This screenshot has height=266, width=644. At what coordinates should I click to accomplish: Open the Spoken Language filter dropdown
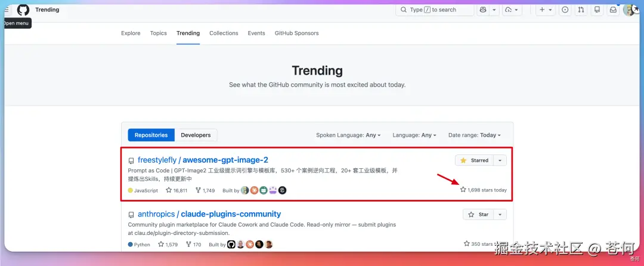pyautogui.click(x=348, y=135)
